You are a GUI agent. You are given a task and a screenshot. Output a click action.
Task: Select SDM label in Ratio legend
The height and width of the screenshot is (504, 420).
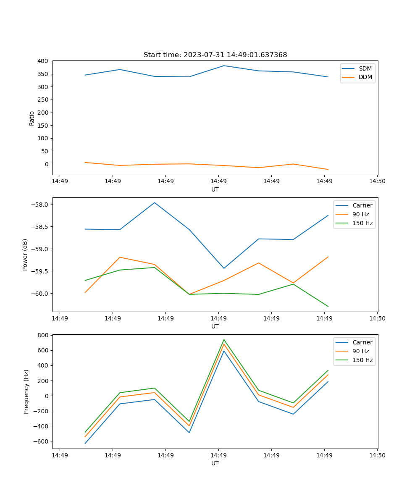tap(365, 68)
